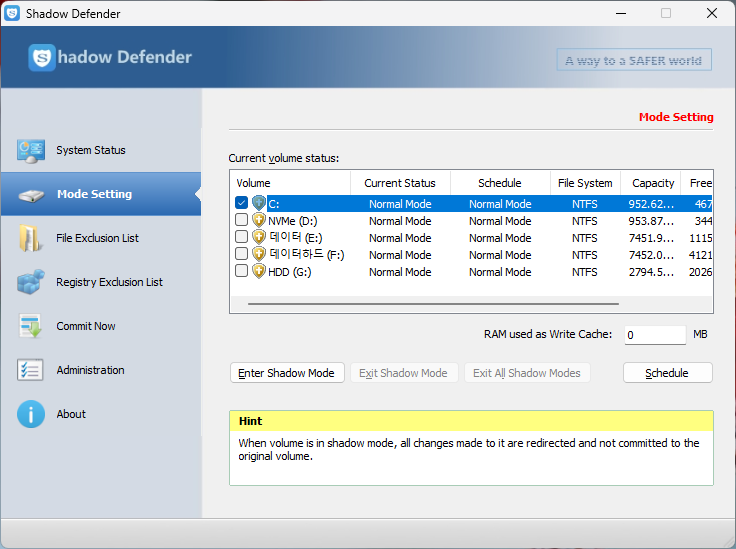Viewport: 736px width, 549px height.
Task: Click the Shadow Defender logo in header
Action: pyautogui.click(x=42, y=58)
